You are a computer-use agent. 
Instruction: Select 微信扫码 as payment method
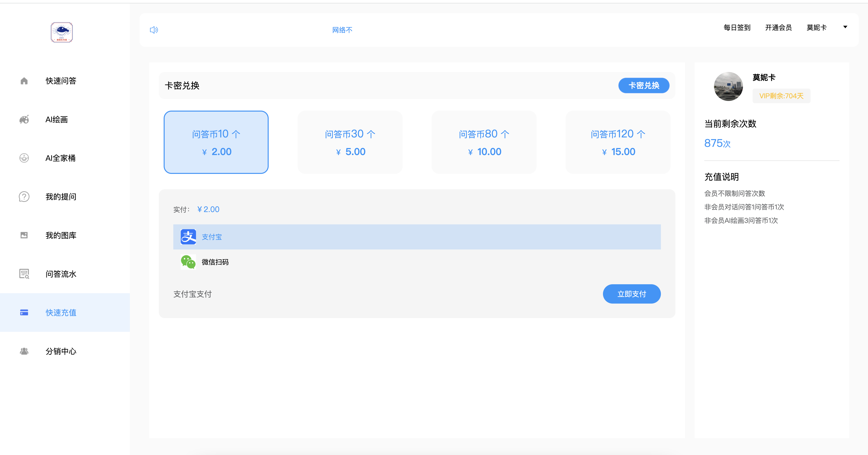point(215,262)
